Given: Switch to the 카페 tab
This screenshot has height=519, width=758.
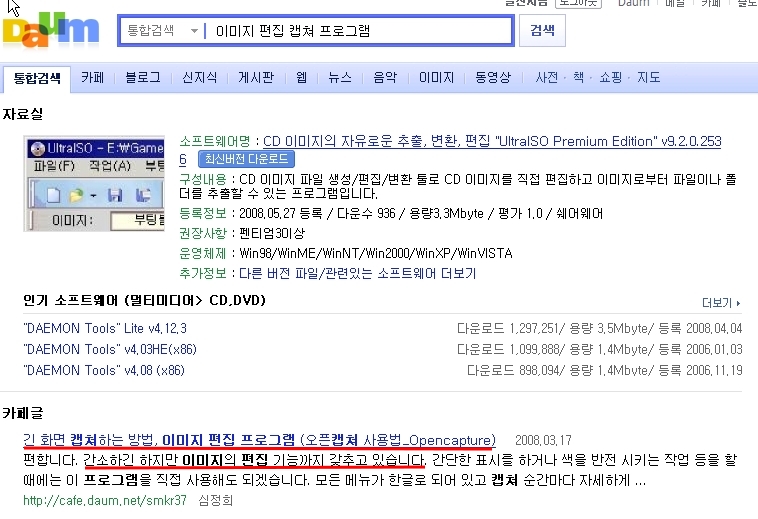Looking at the screenshot, I should (x=92, y=77).
